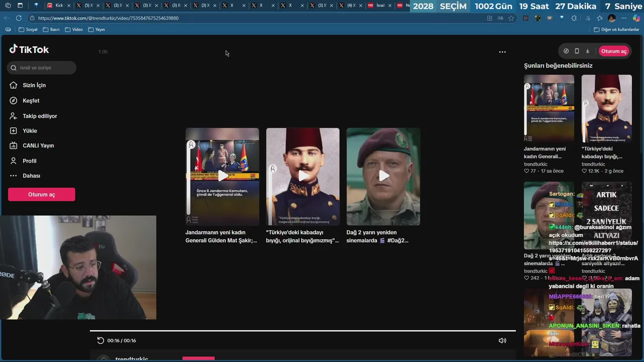Viewport: 644px width, 362px height.
Task: Open sidebar kabadayı bıyığı thumbnail with fez portrait
Action: pyautogui.click(x=607, y=108)
